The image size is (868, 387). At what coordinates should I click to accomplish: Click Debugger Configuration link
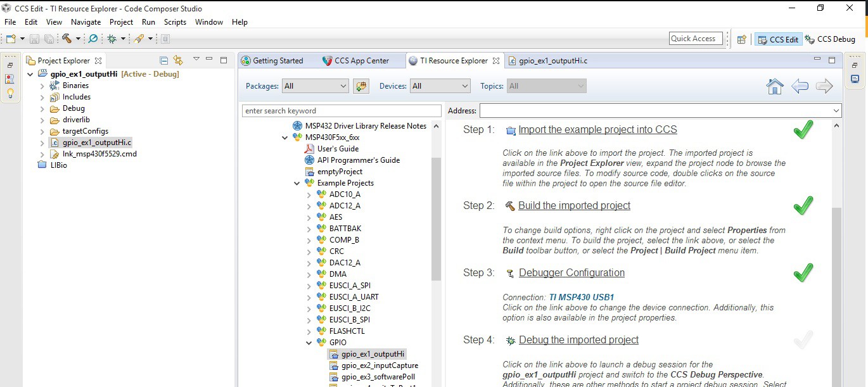pos(571,273)
